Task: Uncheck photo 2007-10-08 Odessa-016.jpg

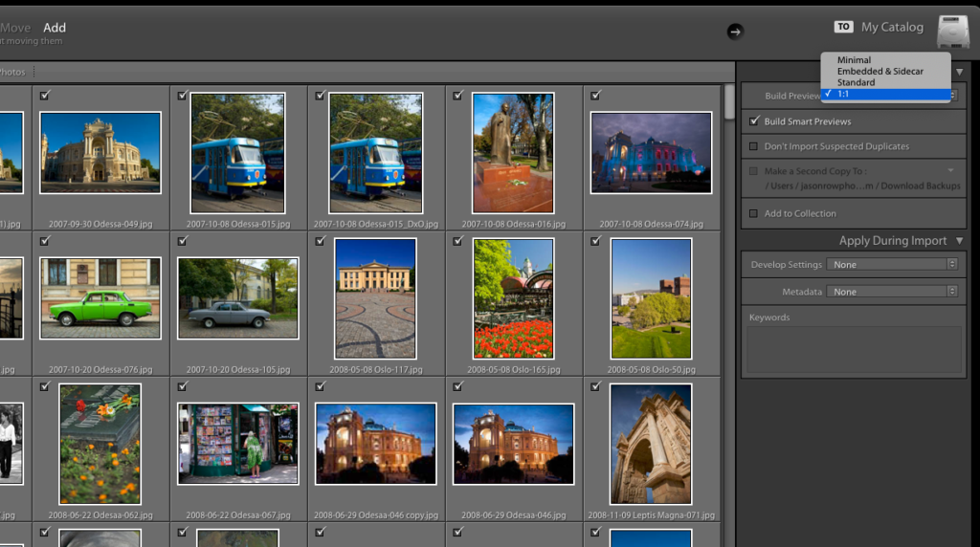Action: click(x=458, y=96)
